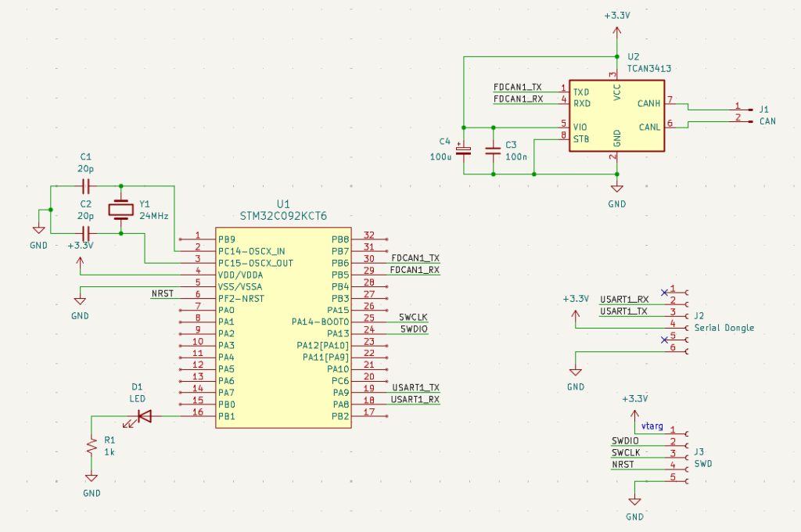Click the GND symbol on VSS/VSSA wire
The height and width of the screenshot is (532, 801).
(80, 300)
